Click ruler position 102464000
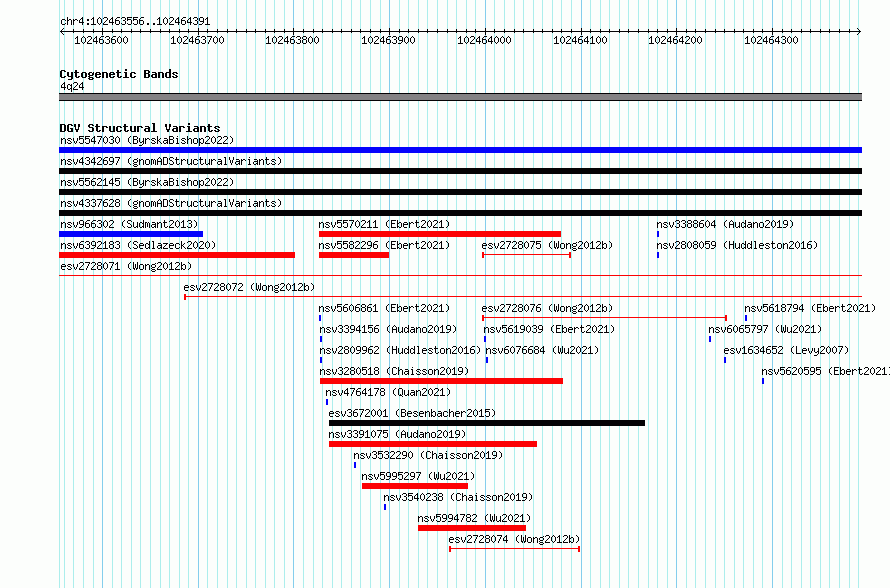The width and height of the screenshot is (890, 588). 484,40
